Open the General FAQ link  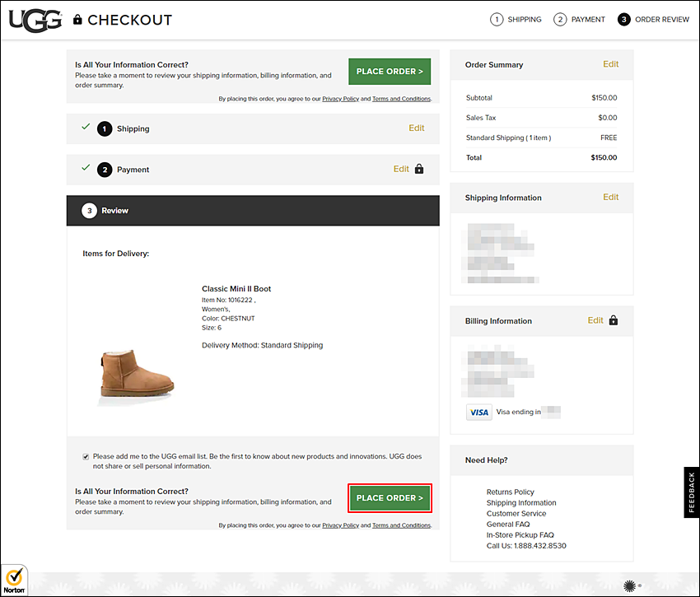point(508,525)
